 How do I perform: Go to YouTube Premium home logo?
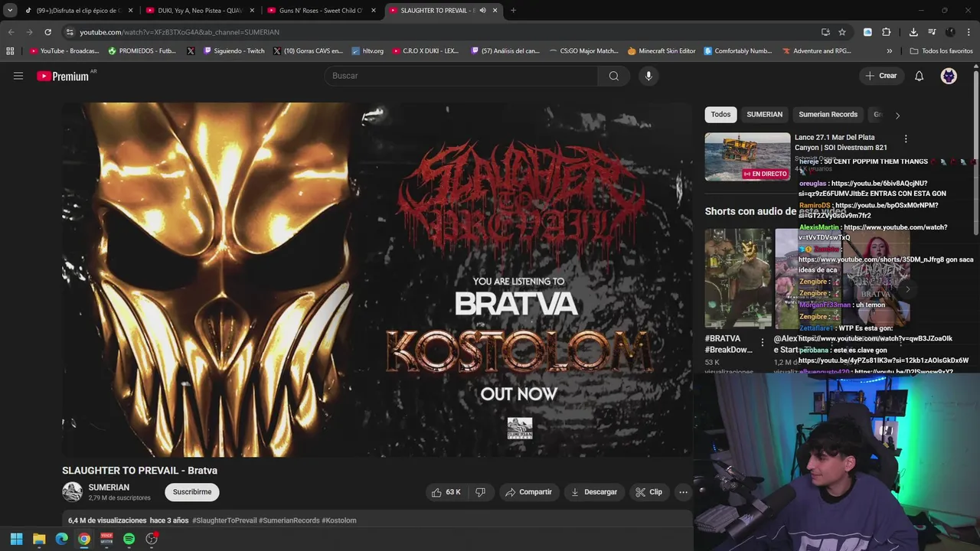(63, 76)
